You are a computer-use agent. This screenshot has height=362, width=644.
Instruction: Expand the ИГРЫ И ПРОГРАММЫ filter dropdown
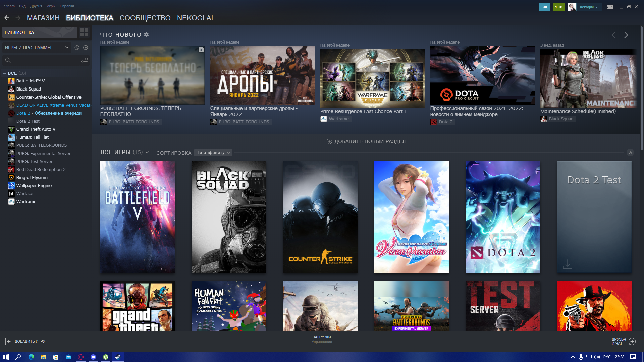tap(37, 48)
